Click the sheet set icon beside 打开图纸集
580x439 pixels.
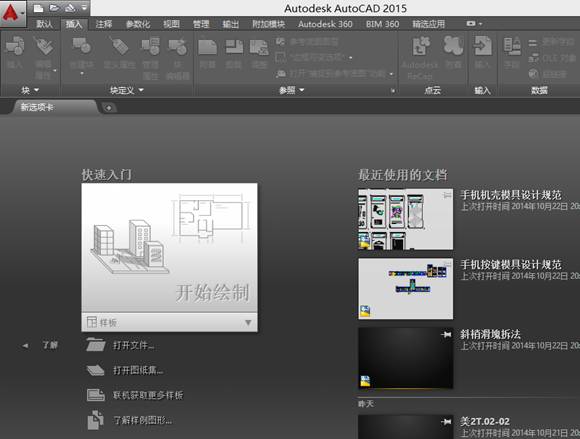96,370
